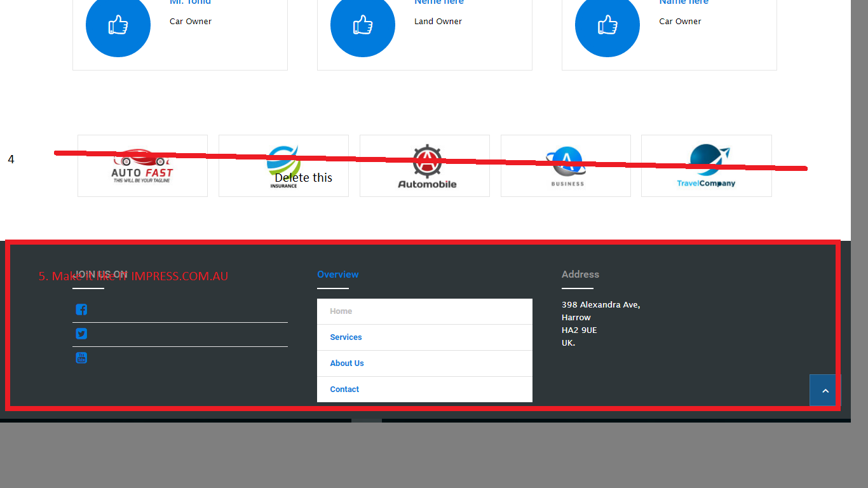
Task: Click the thumbs-up icon beside Land Owner
Action: (362, 25)
